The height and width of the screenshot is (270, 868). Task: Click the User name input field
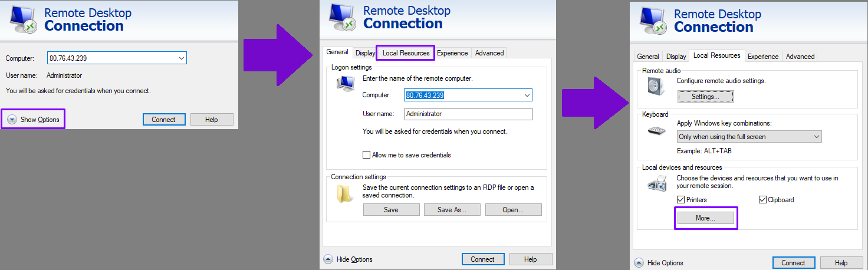pyautogui.click(x=468, y=114)
